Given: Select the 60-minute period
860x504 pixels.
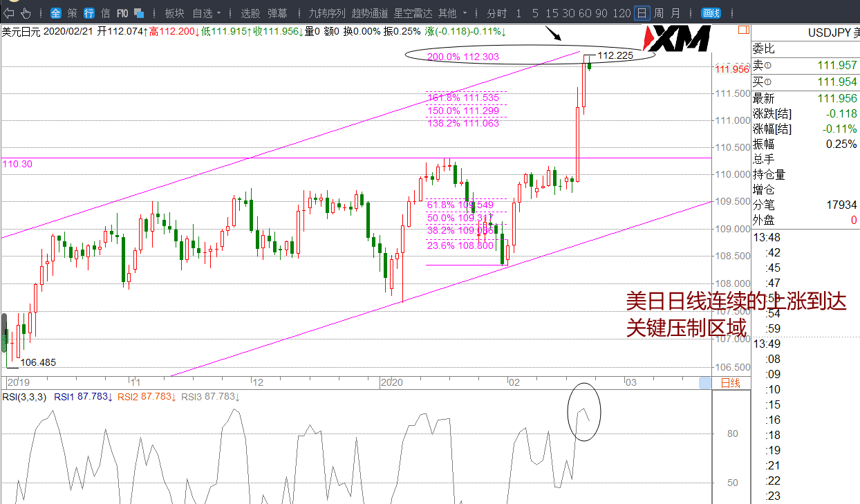Looking at the screenshot, I should (x=585, y=12).
